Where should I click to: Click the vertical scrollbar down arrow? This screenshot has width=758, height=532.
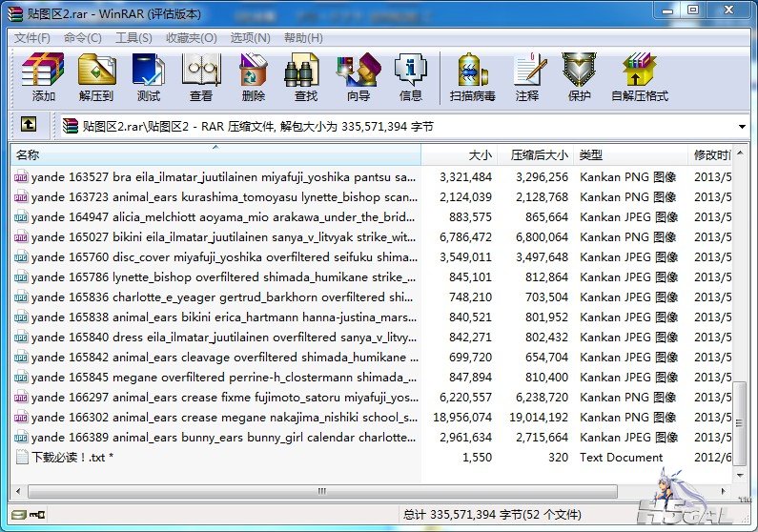(740, 476)
